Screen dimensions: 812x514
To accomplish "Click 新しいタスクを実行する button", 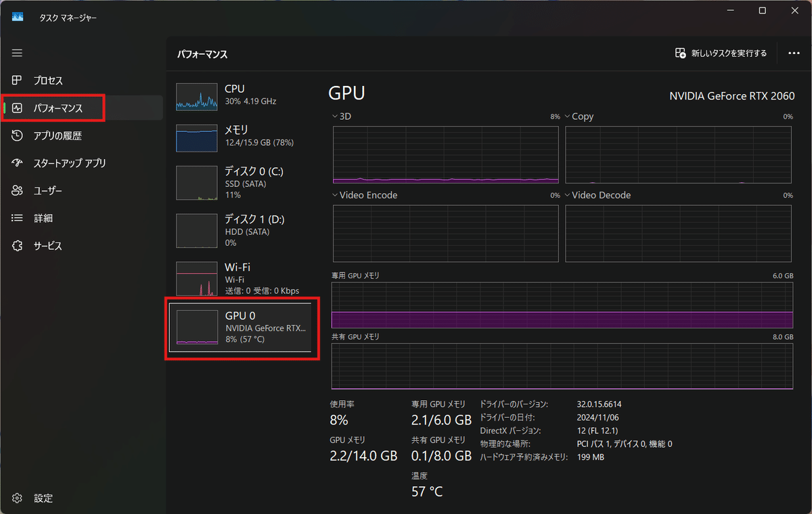I will pyautogui.click(x=721, y=53).
